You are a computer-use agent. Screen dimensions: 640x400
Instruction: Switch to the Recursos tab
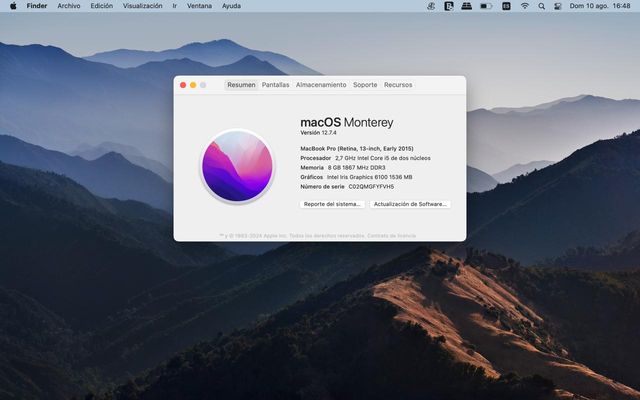(398, 85)
